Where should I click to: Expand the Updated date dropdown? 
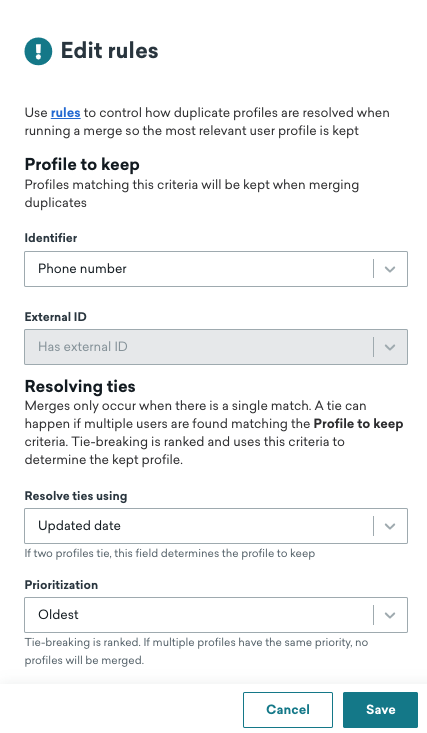point(216,526)
